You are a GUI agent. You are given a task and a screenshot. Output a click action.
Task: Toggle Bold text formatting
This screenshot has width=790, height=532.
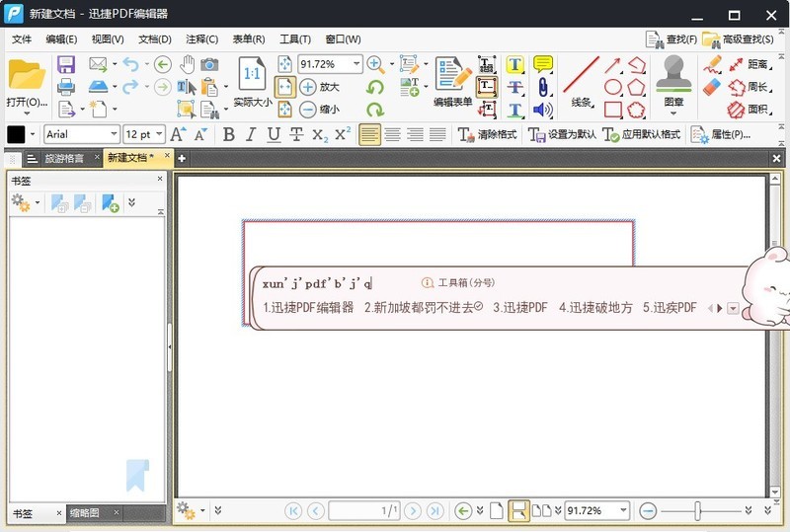coord(229,135)
